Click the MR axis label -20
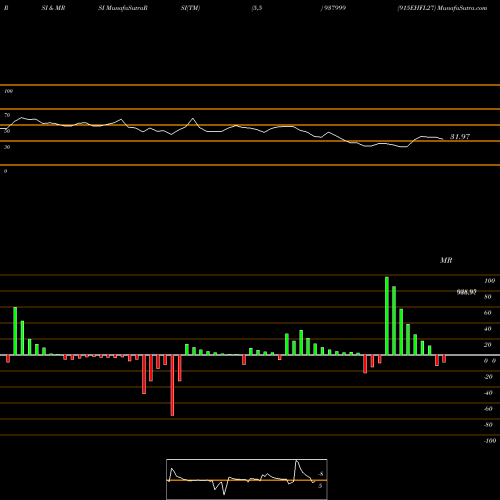This screenshot has height=500, width=500. pyautogui.click(x=488, y=377)
